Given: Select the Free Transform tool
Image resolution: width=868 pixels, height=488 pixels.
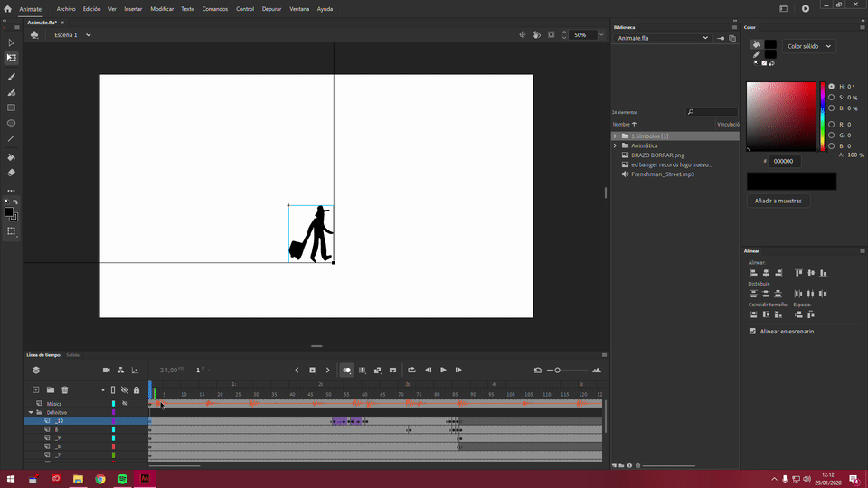Looking at the screenshot, I should pos(11,58).
